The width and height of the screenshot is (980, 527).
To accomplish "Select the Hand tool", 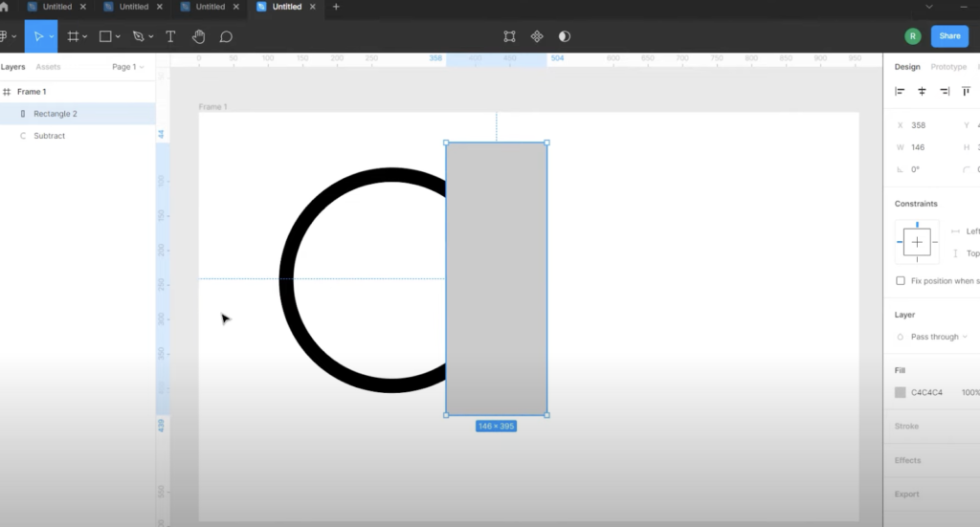I will coord(198,36).
